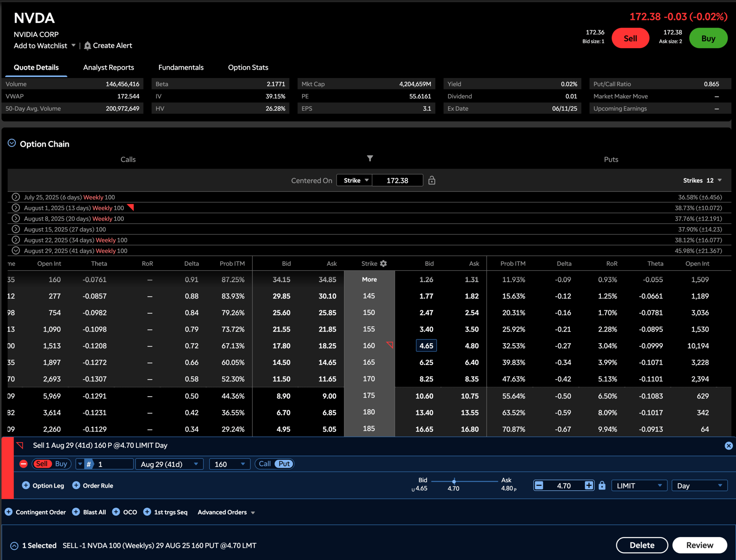
Task: Click the Puts header label
Action: tap(611, 159)
